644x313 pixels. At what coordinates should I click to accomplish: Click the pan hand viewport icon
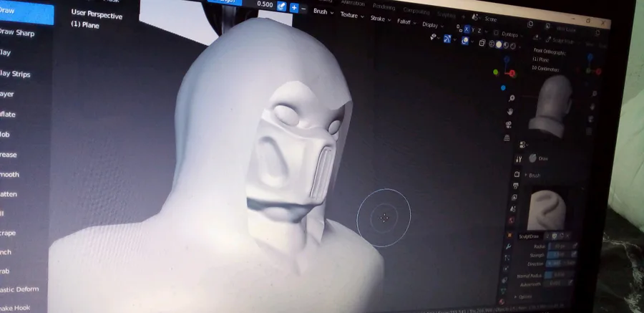510,112
